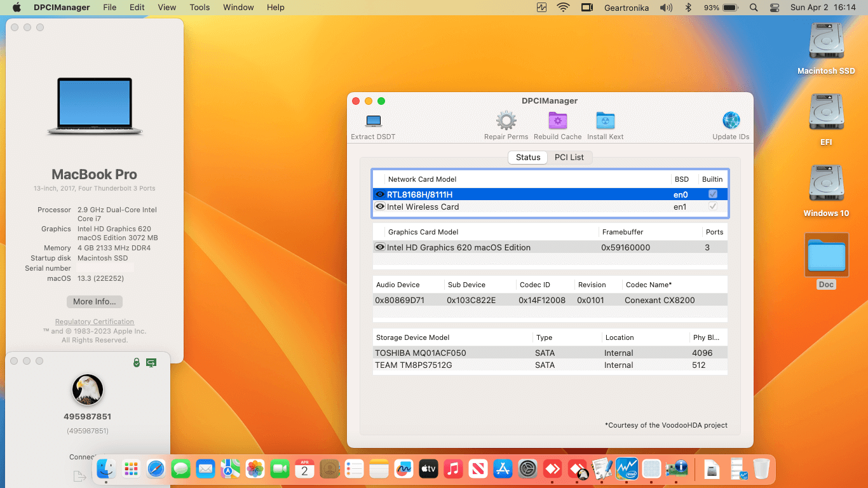This screenshot has width=868, height=488.
Task: Toggle the Builtin checkbox for en1
Action: coord(713,207)
